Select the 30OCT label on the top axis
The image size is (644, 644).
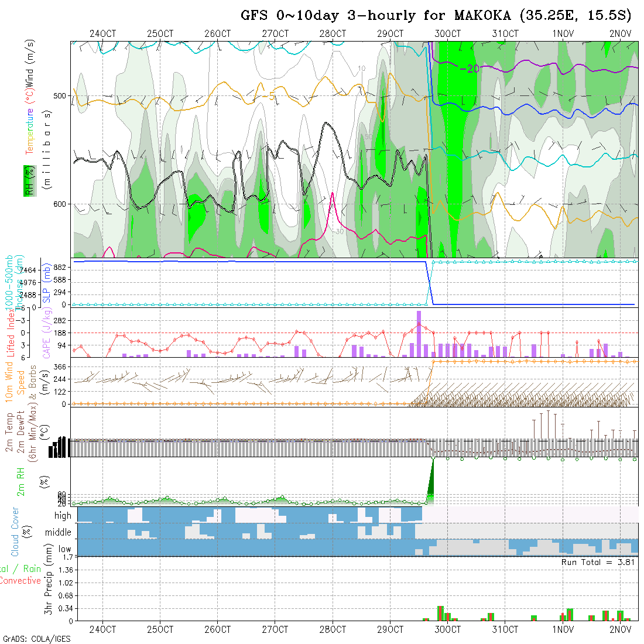coord(447,33)
